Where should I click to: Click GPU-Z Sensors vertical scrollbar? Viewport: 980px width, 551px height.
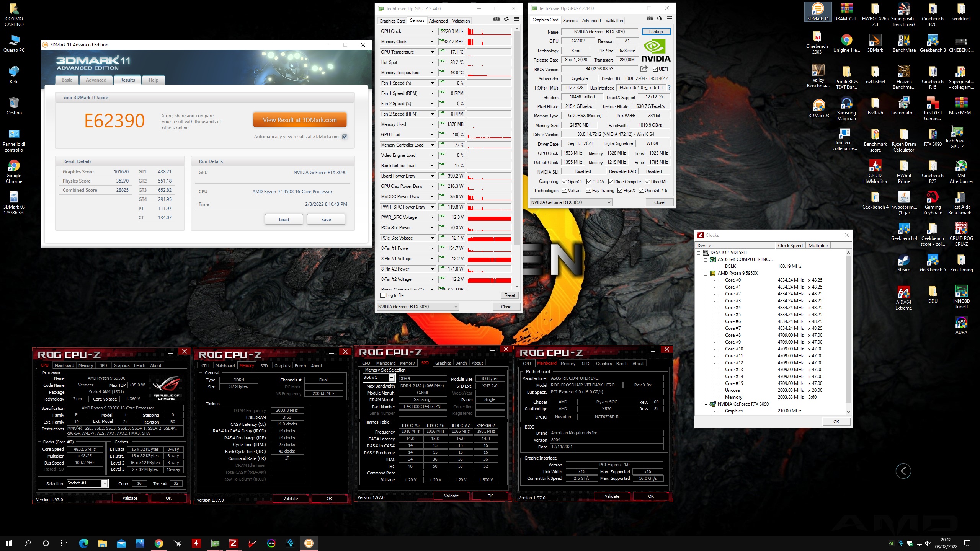coord(517,157)
